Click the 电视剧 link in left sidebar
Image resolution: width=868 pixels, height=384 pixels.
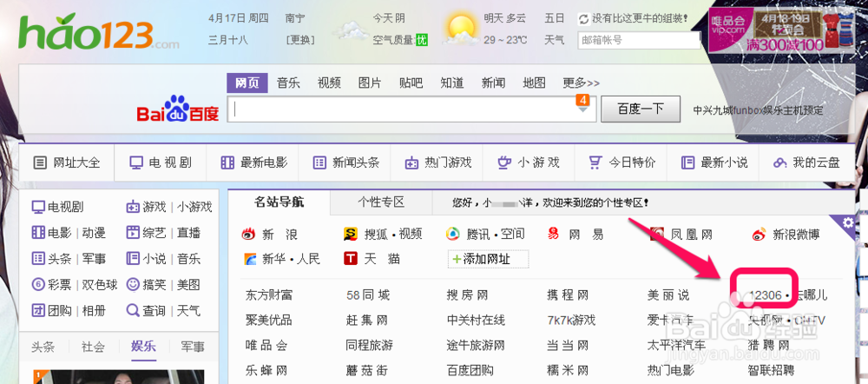click(65, 208)
